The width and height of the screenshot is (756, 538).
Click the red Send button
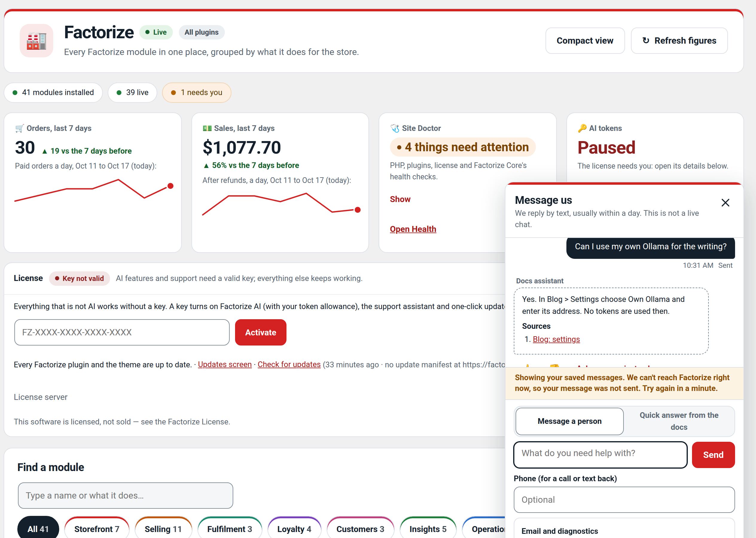[x=713, y=455]
